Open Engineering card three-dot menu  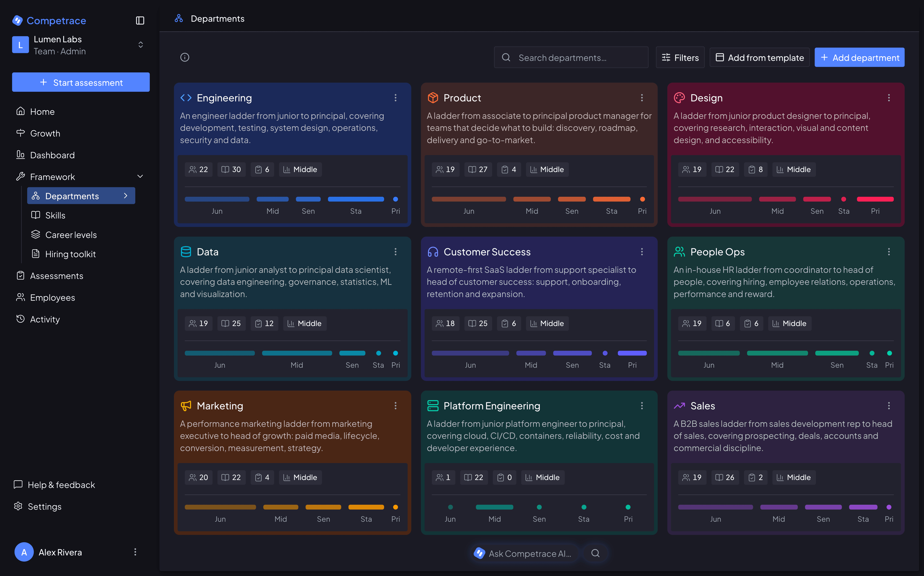coord(395,98)
